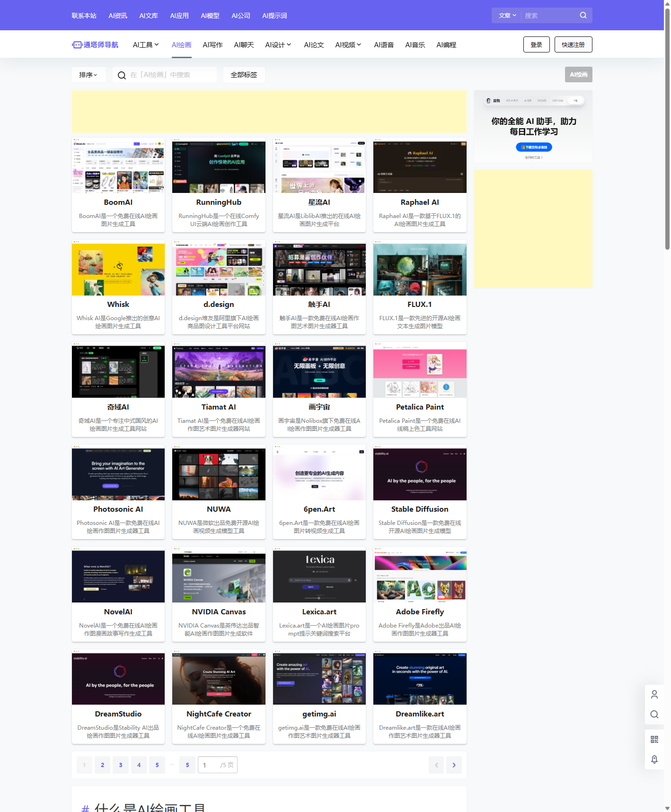The height and width of the screenshot is (812, 671).
Task: Click the 通塔师导航 site logo
Action: 95,45
